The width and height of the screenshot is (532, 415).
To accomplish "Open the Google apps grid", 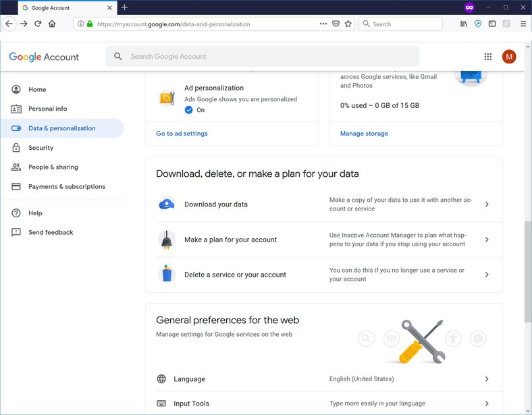I will [488, 57].
